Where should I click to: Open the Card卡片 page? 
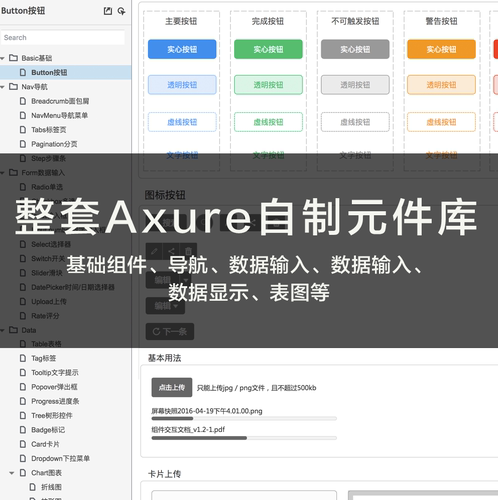45,444
